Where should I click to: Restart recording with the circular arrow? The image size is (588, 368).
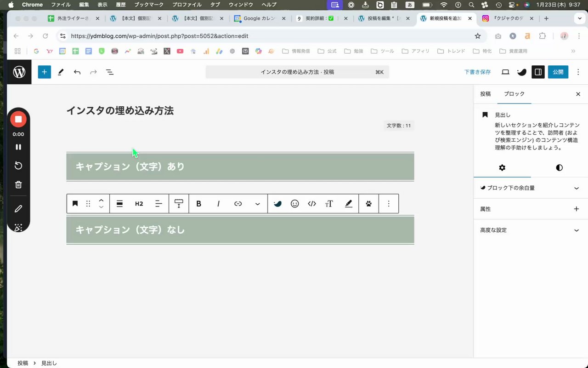click(x=18, y=166)
